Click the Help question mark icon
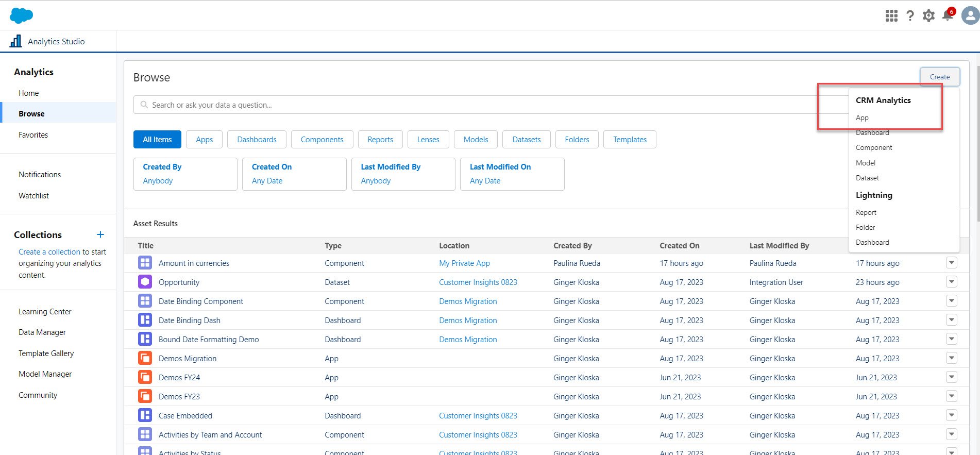 910,16
